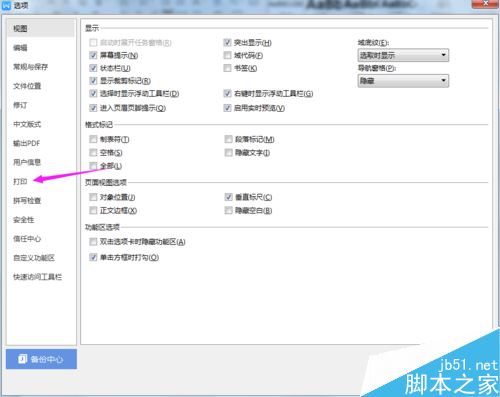Switch to 快速访问工具栏 page
The width and height of the screenshot is (500, 397).
pyautogui.click(x=37, y=277)
